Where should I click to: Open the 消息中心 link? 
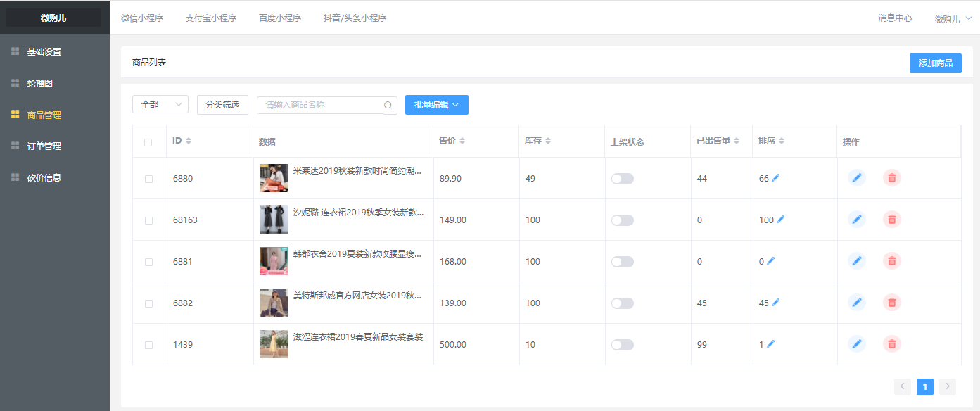coord(895,18)
